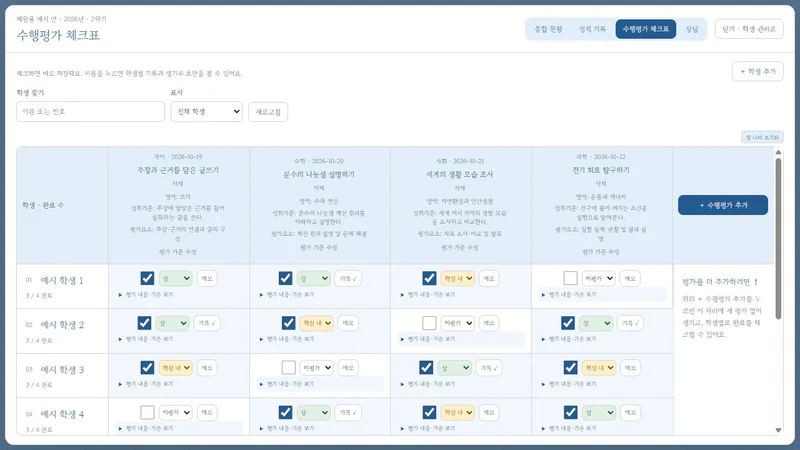Viewport: 800px width, 450px height.
Task: Open 사회 grade dropdown for 예시 학생 1
Action: [x=458, y=278]
